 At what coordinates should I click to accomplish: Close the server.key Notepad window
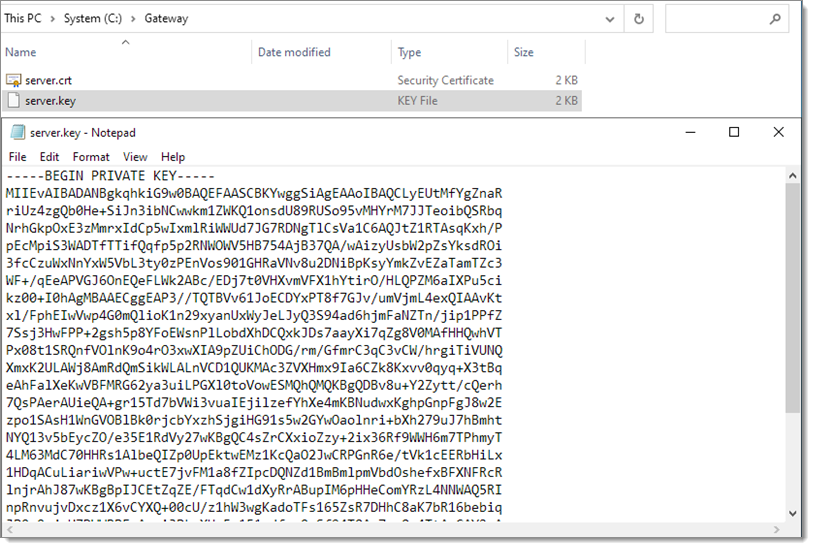pyautogui.click(x=778, y=132)
